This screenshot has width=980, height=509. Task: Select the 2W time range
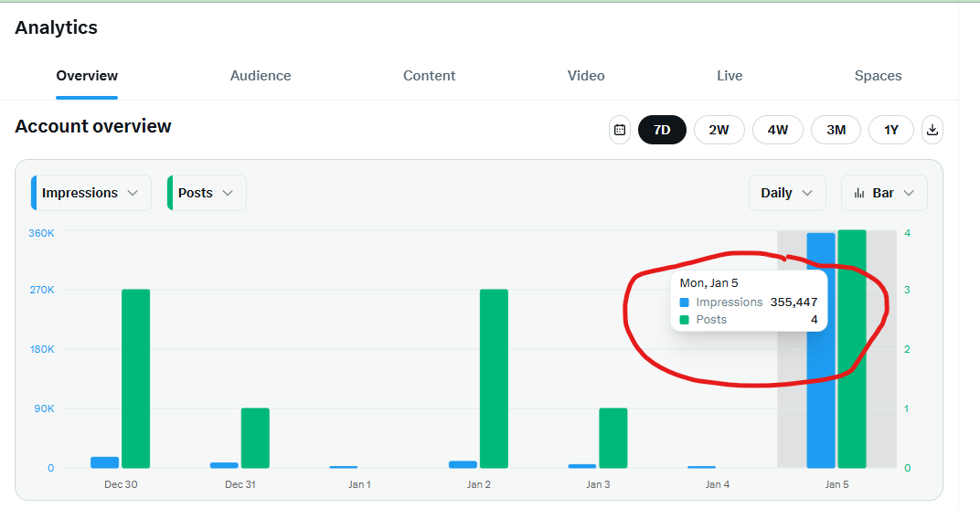719,130
